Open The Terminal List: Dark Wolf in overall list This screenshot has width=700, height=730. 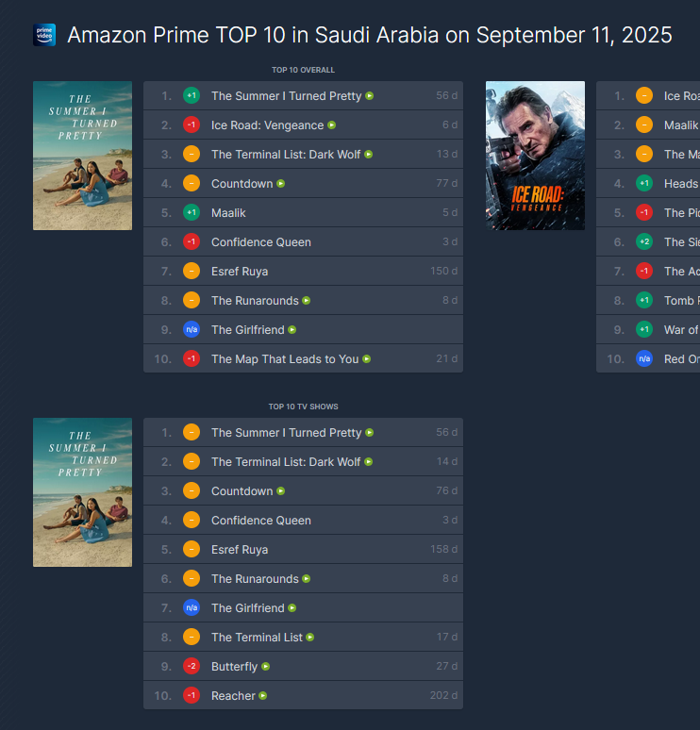pos(286,155)
